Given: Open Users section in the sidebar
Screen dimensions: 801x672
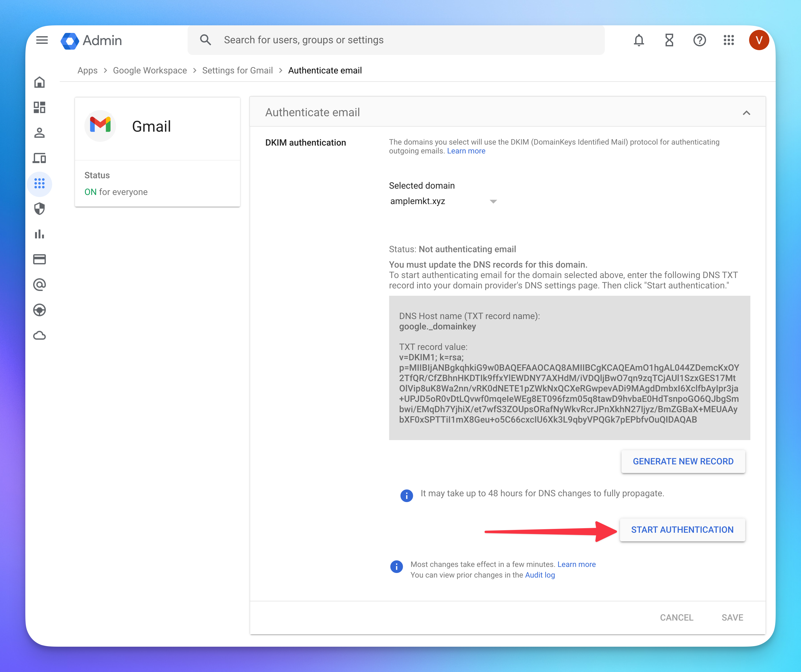Looking at the screenshot, I should (x=40, y=133).
